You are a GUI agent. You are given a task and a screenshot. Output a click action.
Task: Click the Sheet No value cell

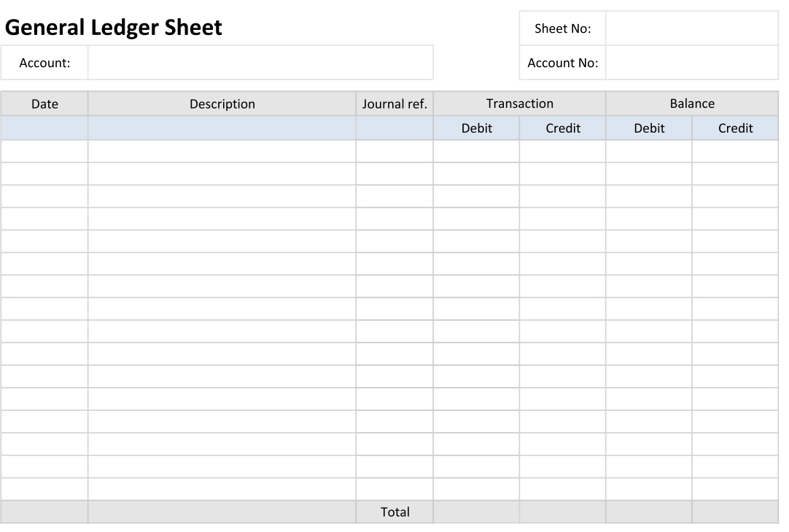[692, 28]
